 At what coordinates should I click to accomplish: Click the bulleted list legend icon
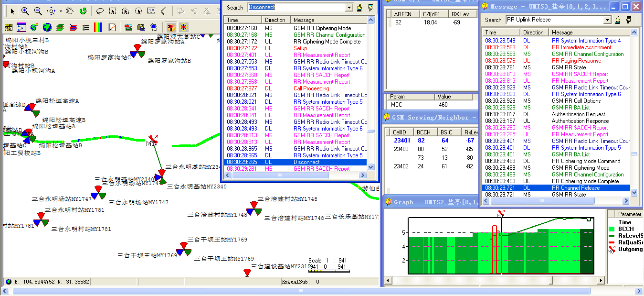click(86, 27)
